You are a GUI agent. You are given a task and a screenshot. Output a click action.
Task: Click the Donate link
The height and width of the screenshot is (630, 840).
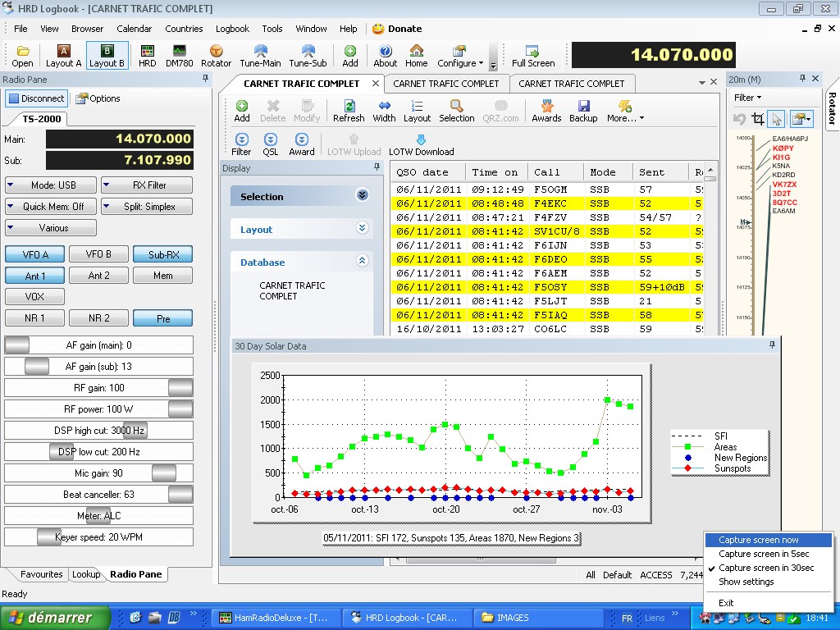398,29
